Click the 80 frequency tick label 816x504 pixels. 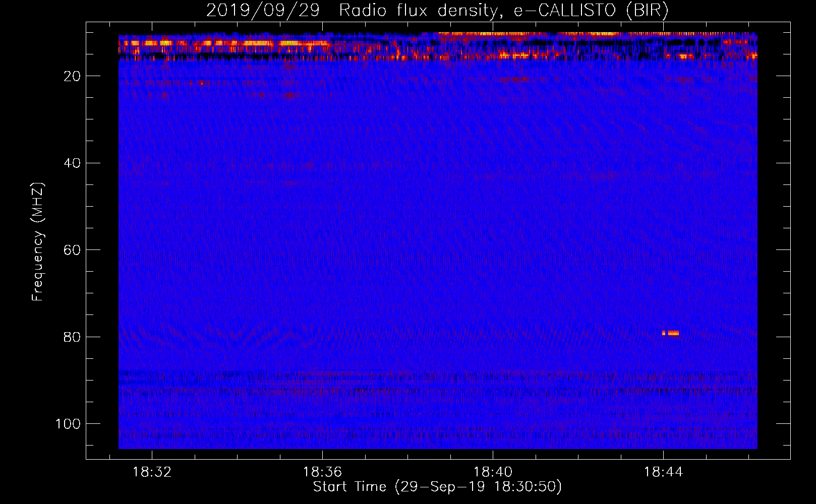click(x=72, y=337)
